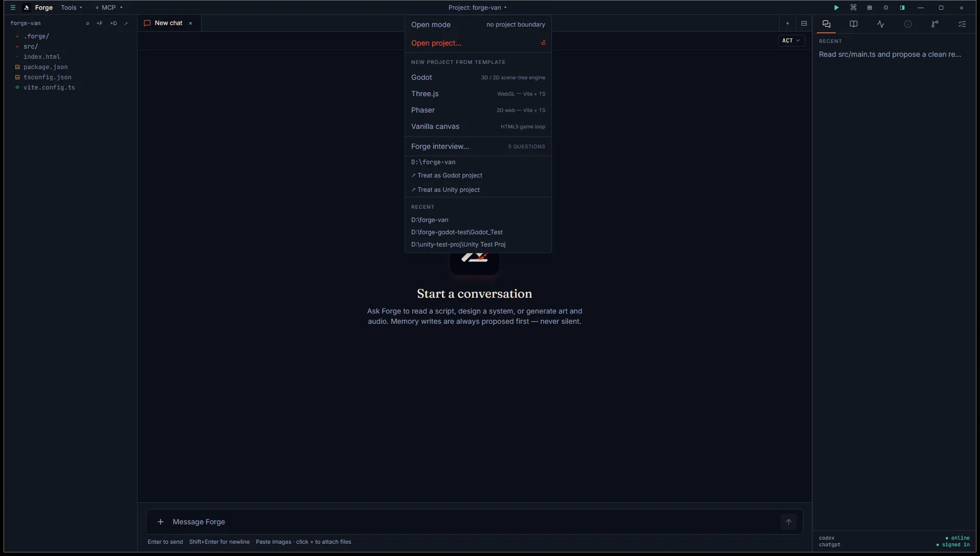Click the Forge logo icon
Screen dimensions: 980x556
coord(27,8)
